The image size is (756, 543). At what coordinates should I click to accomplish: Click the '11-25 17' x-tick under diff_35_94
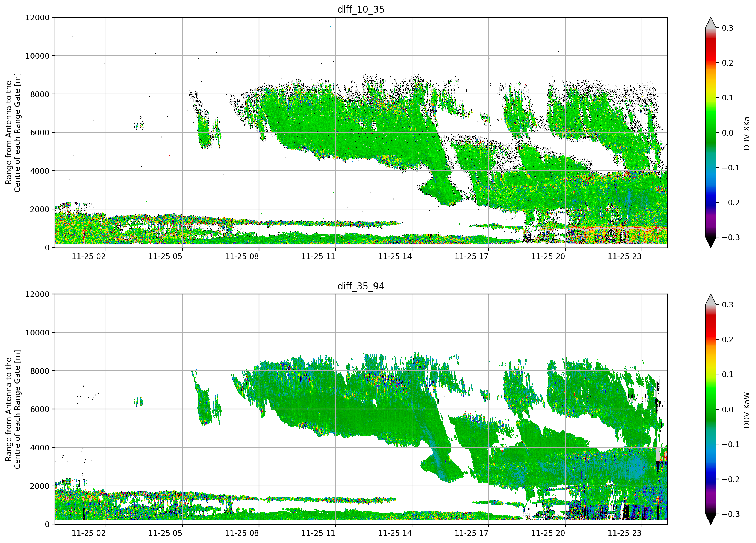[x=472, y=533]
